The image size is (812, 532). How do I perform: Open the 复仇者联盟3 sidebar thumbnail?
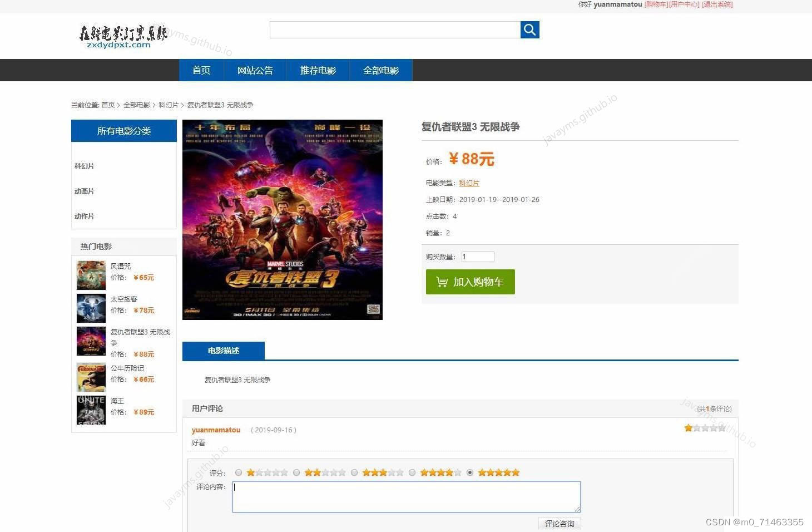pyautogui.click(x=91, y=341)
